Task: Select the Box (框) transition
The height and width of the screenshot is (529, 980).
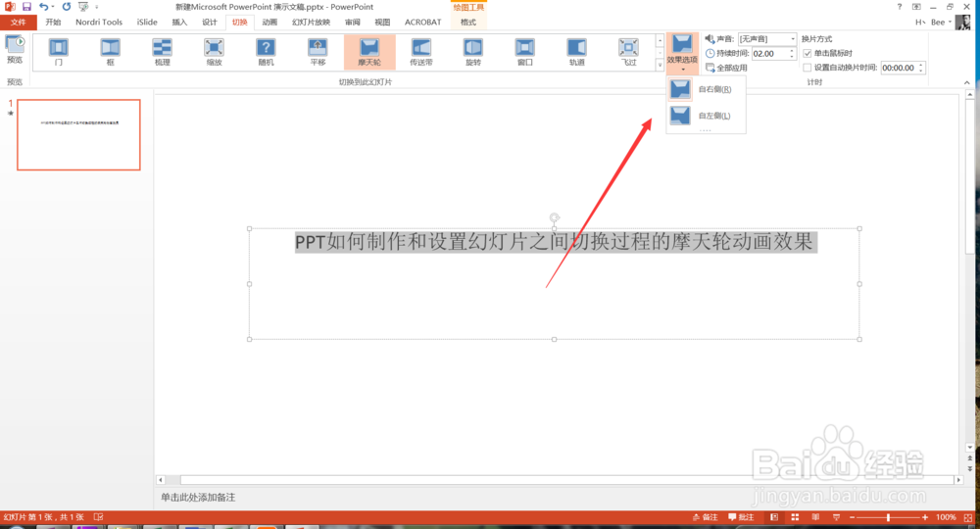Action: pos(110,51)
